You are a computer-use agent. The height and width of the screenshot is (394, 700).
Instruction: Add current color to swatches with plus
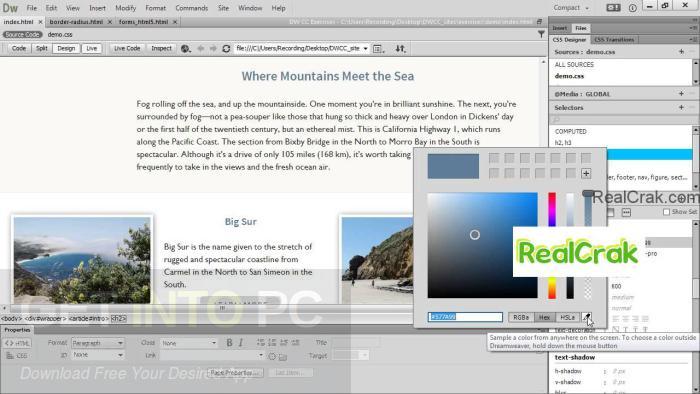(x=586, y=174)
